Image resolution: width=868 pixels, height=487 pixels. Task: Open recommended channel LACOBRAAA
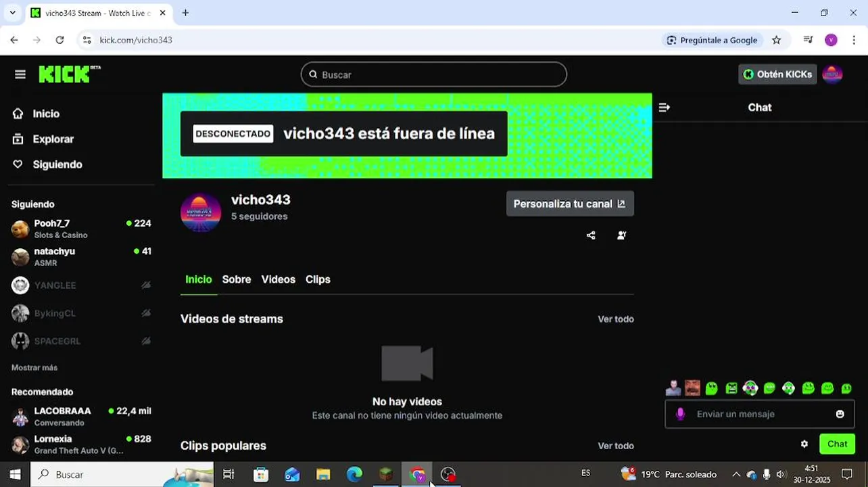point(81,416)
